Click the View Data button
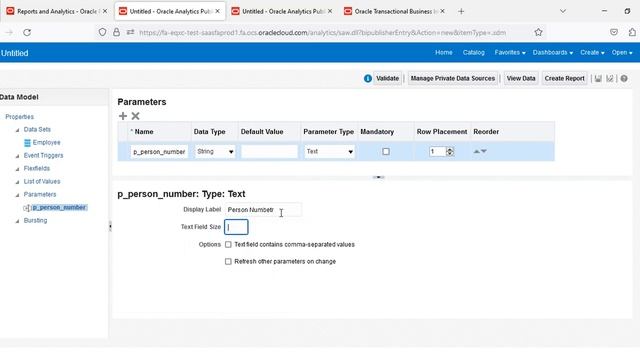This screenshot has width=640, height=360. click(521, 78)
